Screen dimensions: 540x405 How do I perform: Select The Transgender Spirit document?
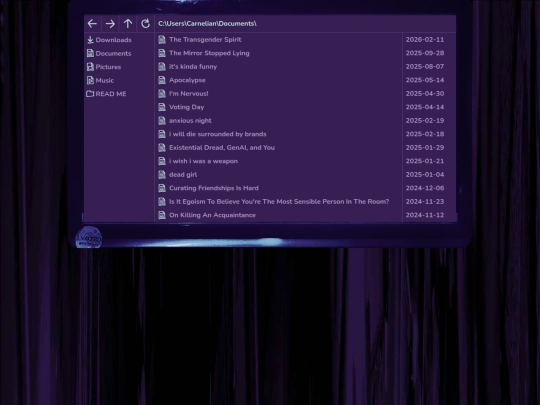(205, 40)
